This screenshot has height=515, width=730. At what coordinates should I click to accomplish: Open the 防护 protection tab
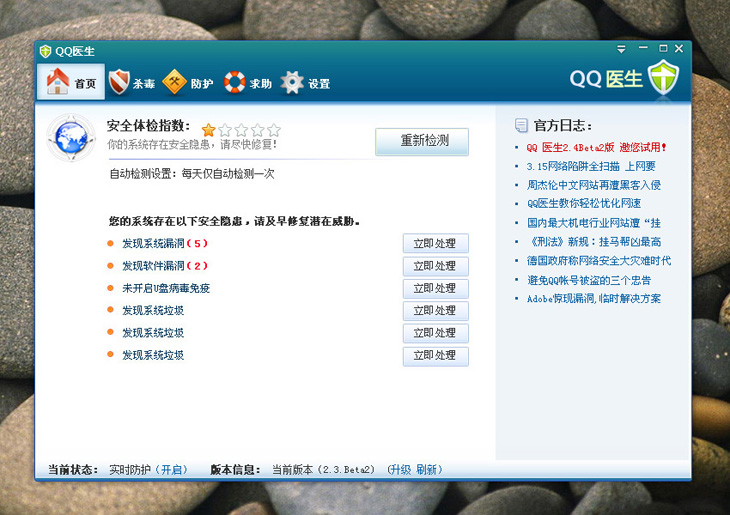click(188, 83)
